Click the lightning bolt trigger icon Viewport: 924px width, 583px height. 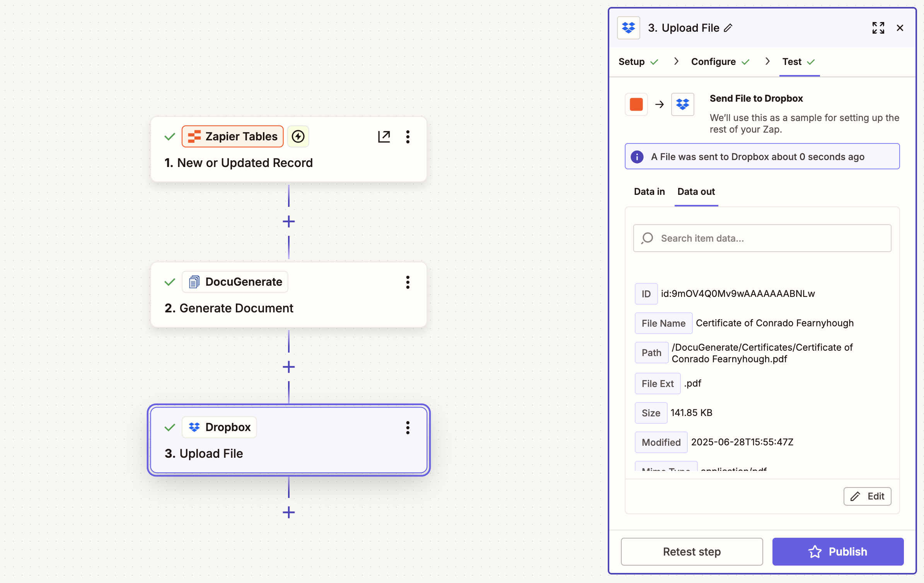[298, 136]
